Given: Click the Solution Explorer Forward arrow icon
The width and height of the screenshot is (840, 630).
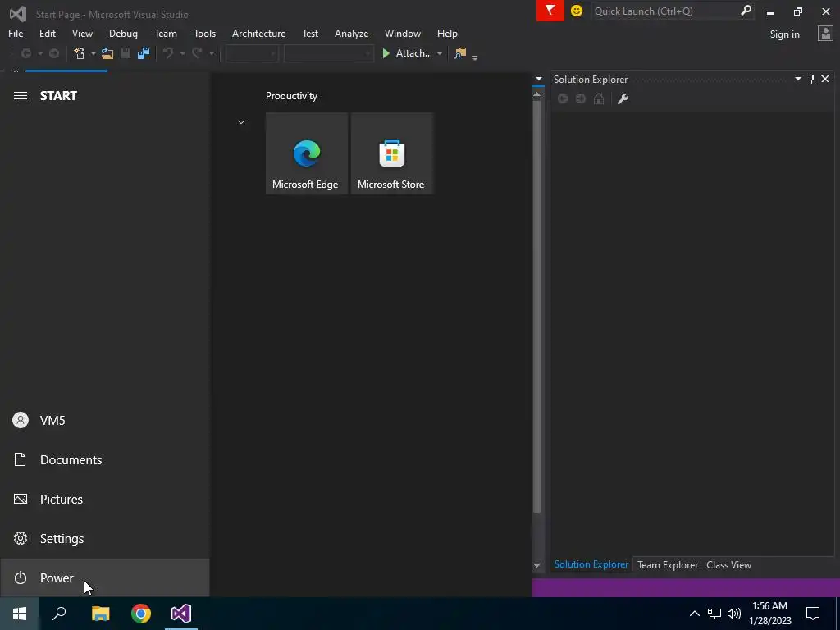Looking at the screenshot, I should coord(581,98).
